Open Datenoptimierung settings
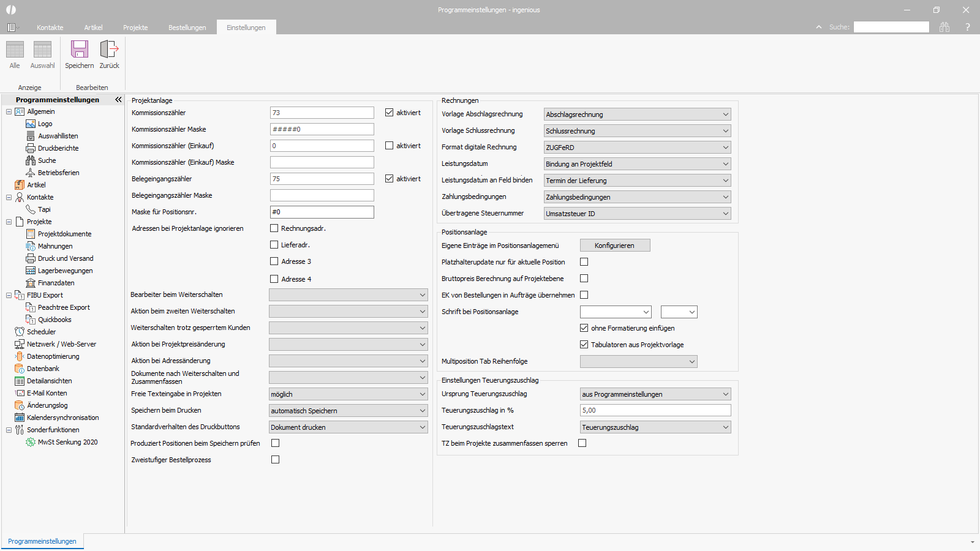 point(53,356)
